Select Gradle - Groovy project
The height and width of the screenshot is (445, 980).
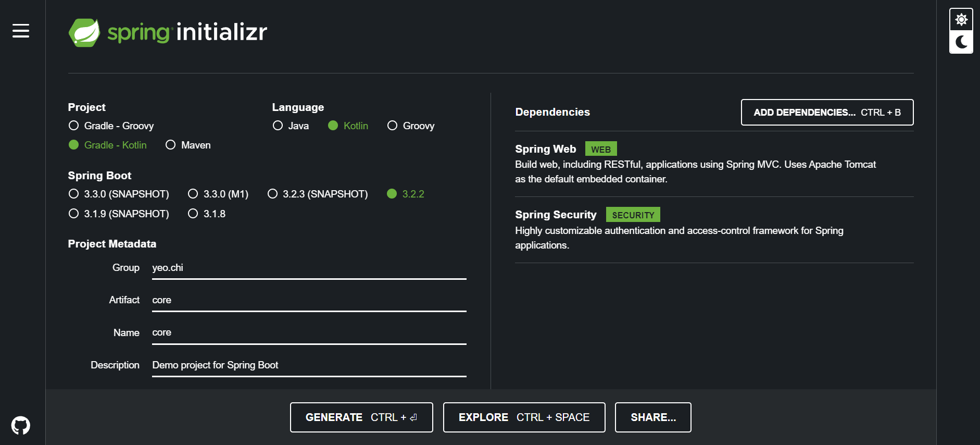tap(111, 126)
